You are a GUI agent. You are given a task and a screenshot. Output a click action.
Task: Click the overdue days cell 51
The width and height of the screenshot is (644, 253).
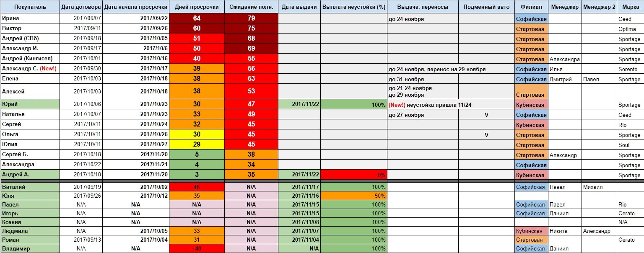197,39
